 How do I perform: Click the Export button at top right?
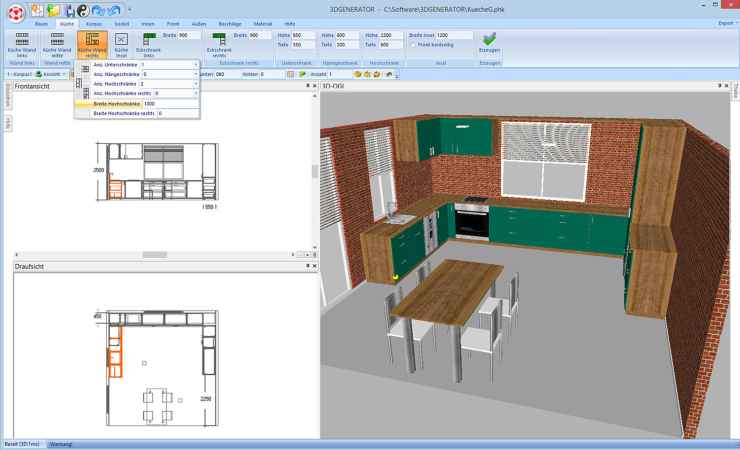point(725,21)
